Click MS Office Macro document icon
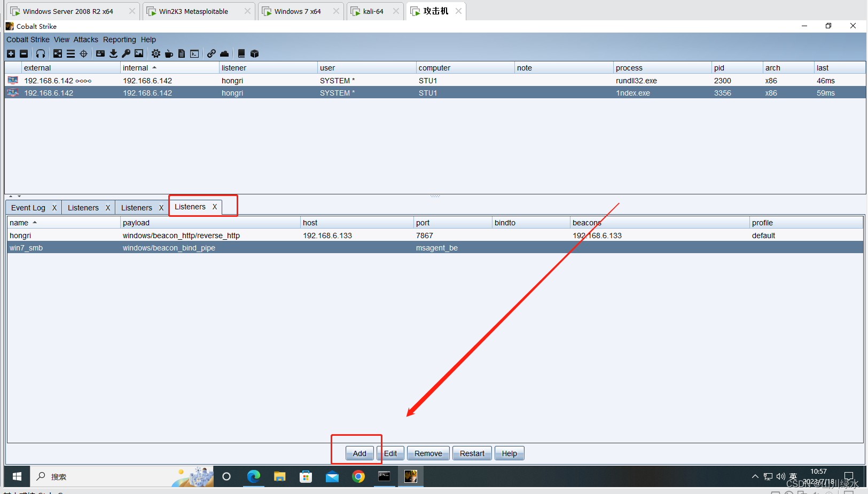 182,53
